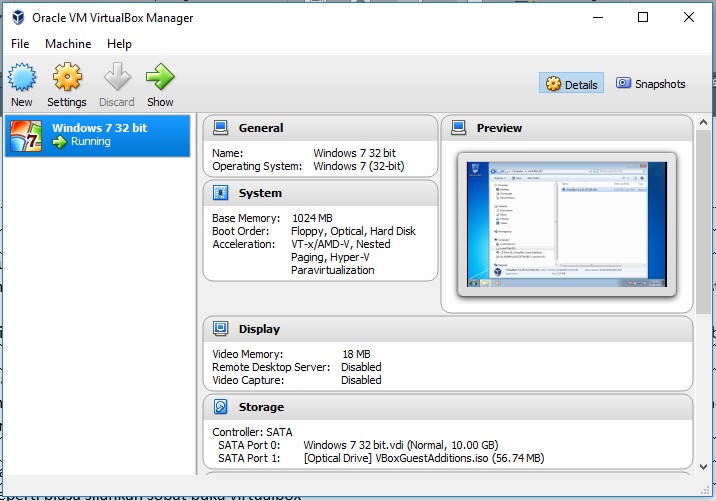Screen dimensions: 716x501
Task: Maximize the VirtualBox Manager window
Action: (x=643, y=17)
